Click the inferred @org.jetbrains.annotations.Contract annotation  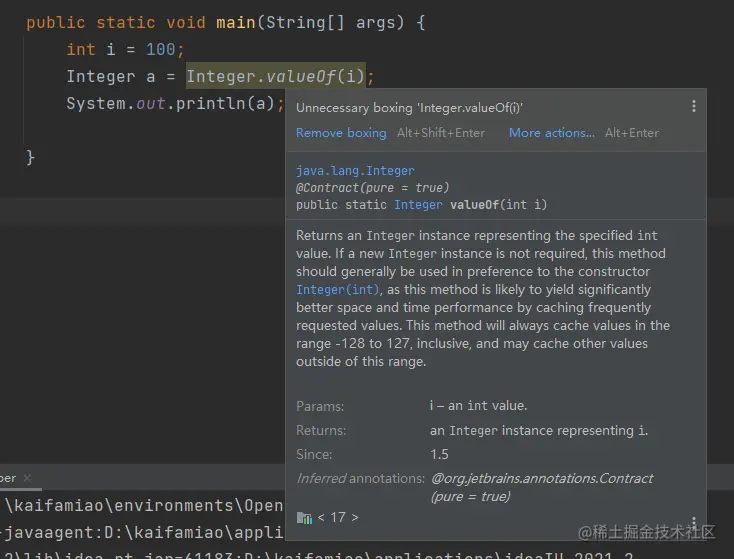pyautogui.click(x=542, y=487)
